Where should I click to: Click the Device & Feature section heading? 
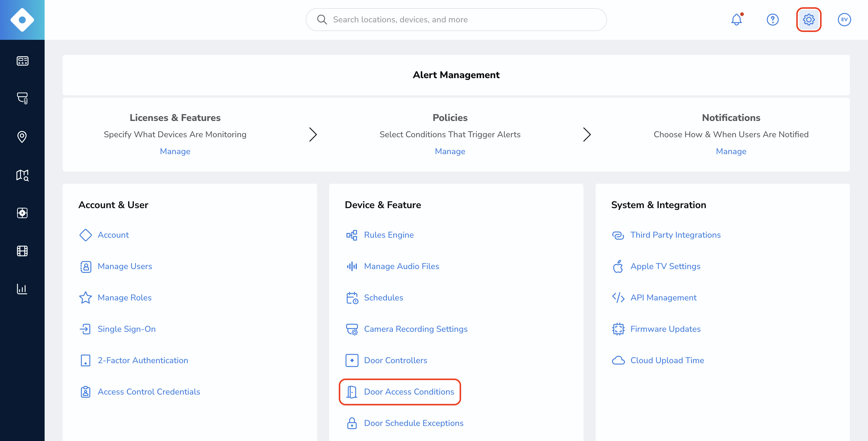coord(383,205)
